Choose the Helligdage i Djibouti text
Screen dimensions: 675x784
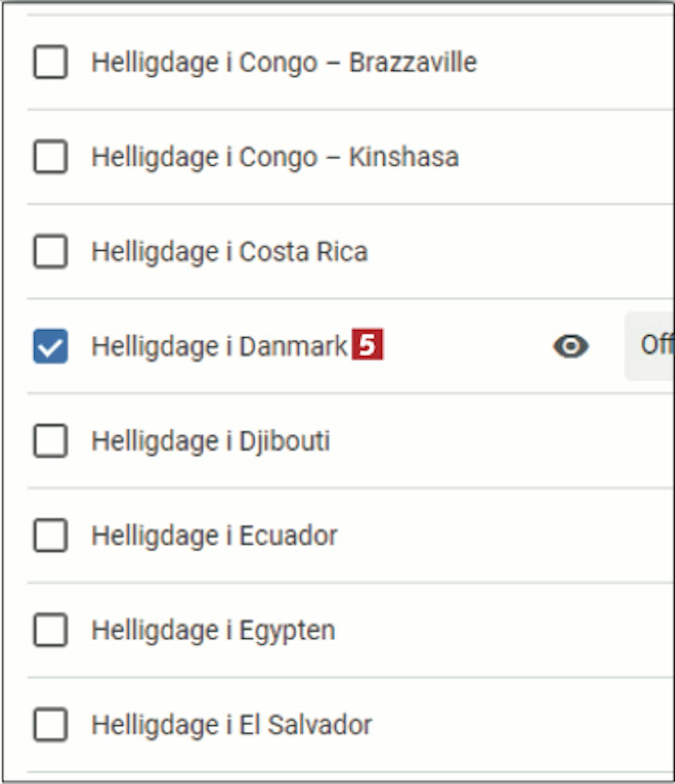pyautogui.click(x=211, y=441)
